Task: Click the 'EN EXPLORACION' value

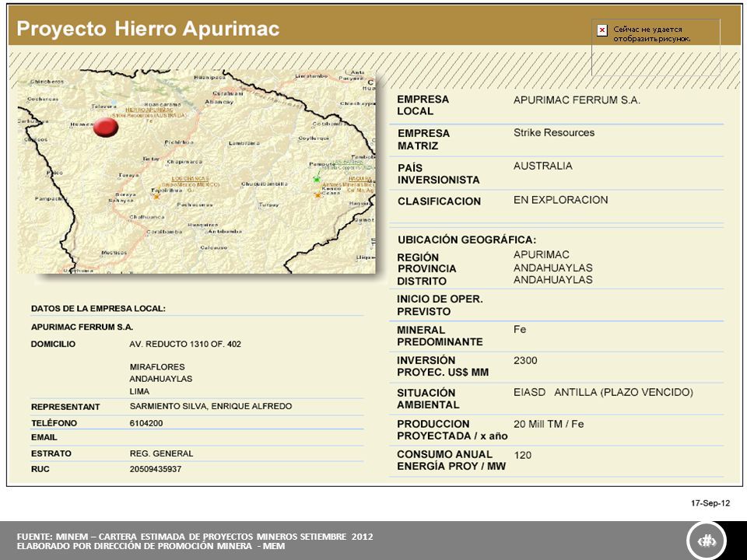Action: (x=560, y=200)
